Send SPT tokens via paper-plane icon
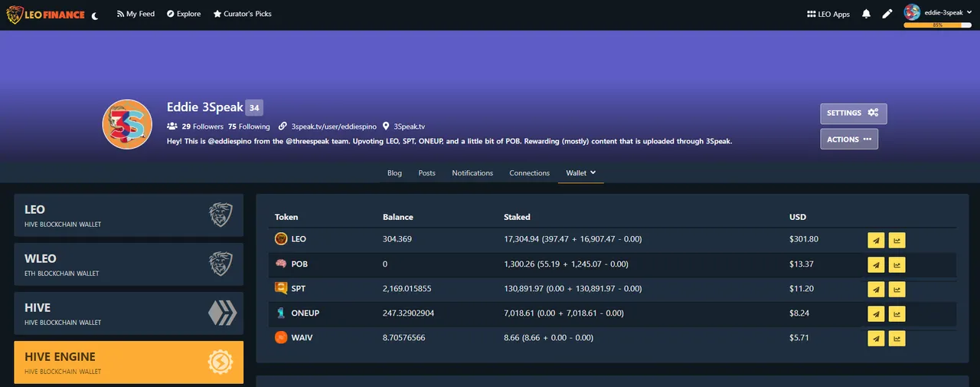This screenshot has width=980, height=387. (x=876, y=289)
